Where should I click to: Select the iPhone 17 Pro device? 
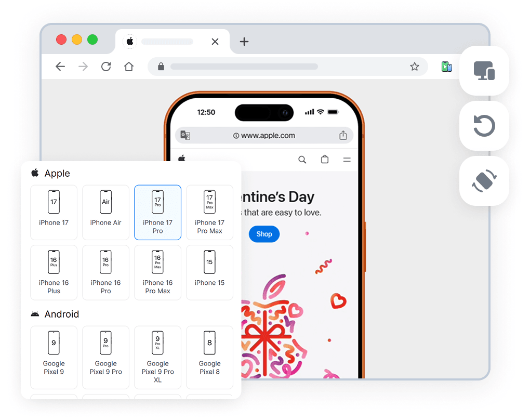pyautogui.click(x=157, y=212)
